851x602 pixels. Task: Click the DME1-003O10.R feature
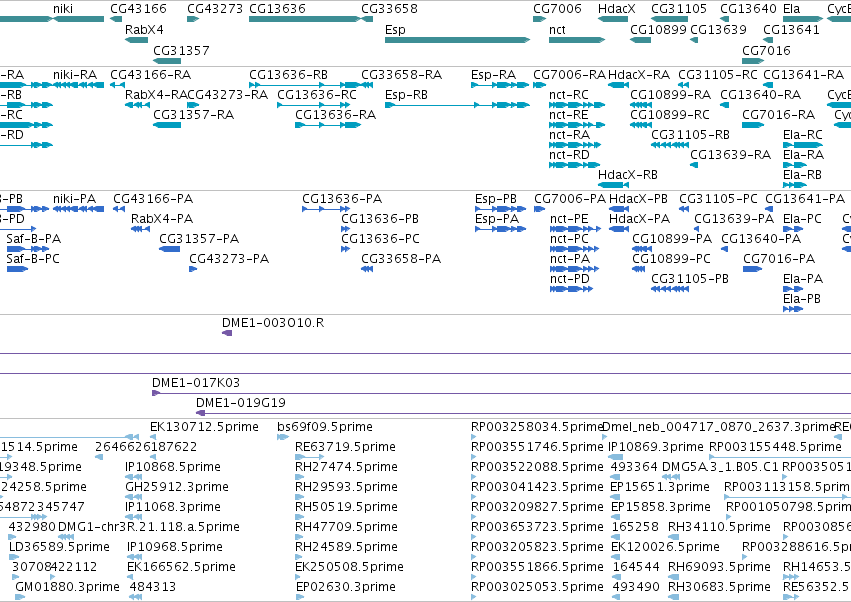pyautogui.click(x=227, y=333)
